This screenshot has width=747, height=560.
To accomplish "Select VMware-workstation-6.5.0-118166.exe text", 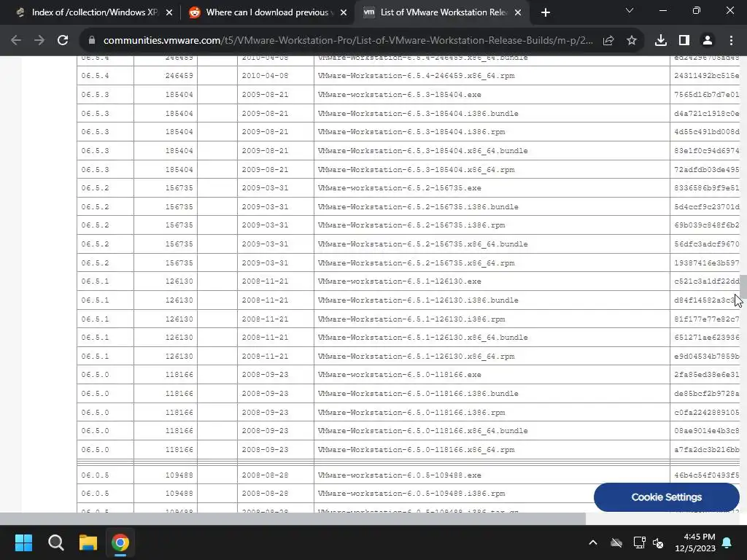I will [x=399, y=375].
